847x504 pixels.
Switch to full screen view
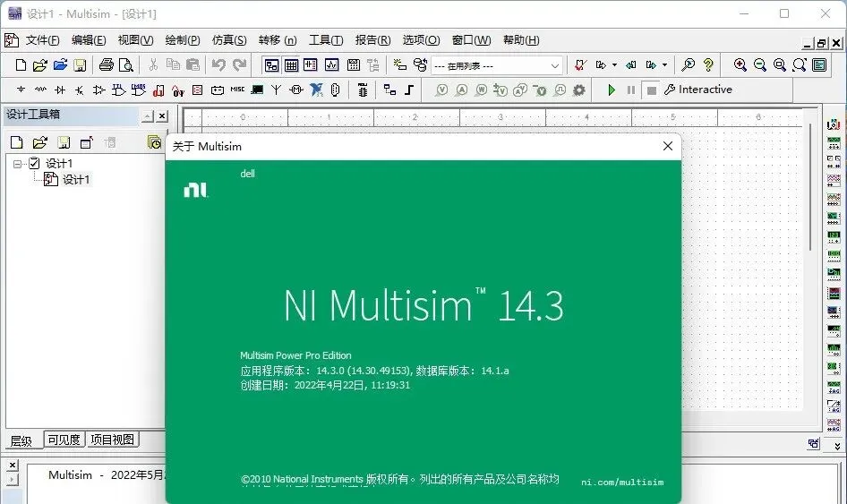click(x=819, y=65)
